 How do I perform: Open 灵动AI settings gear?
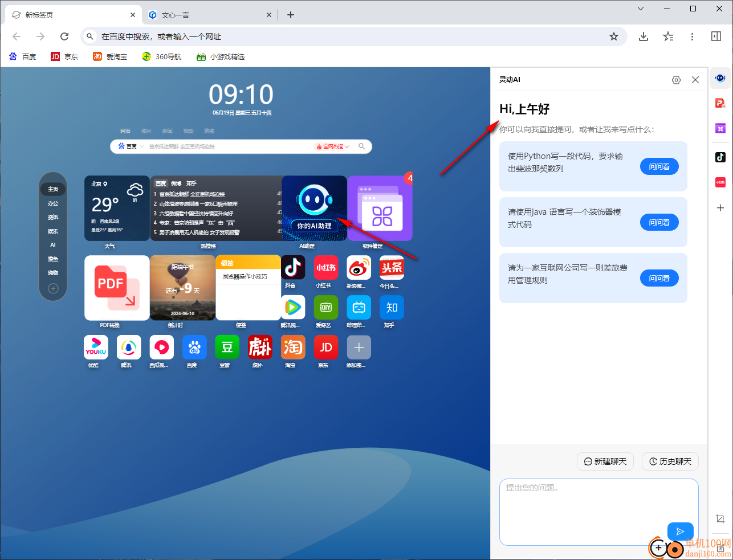pos(676,80)
